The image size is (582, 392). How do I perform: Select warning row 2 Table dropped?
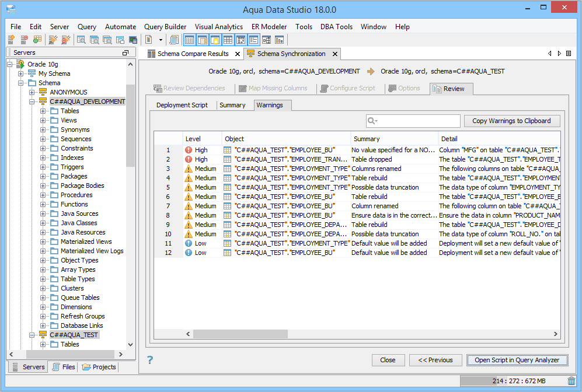tap(357, 159)
